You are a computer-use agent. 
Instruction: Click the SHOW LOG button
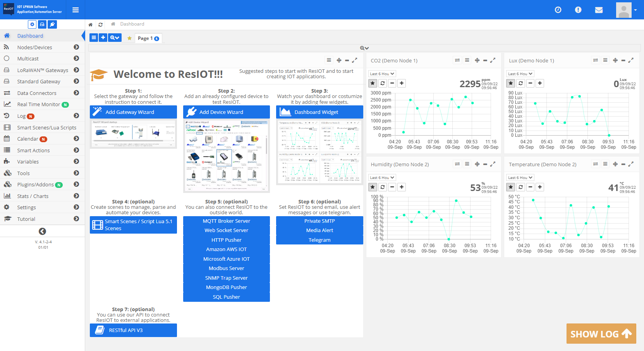[601, 334]
